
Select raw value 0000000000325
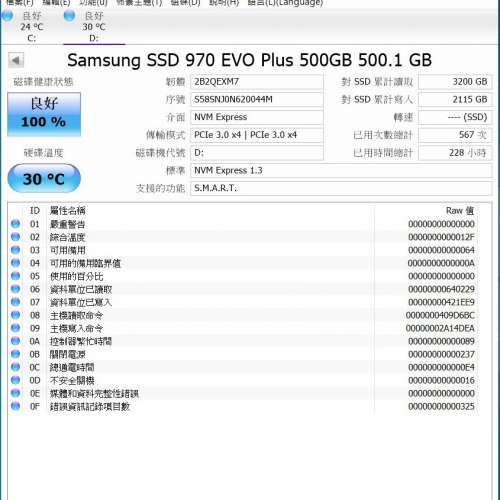click(x=441, y=406)
